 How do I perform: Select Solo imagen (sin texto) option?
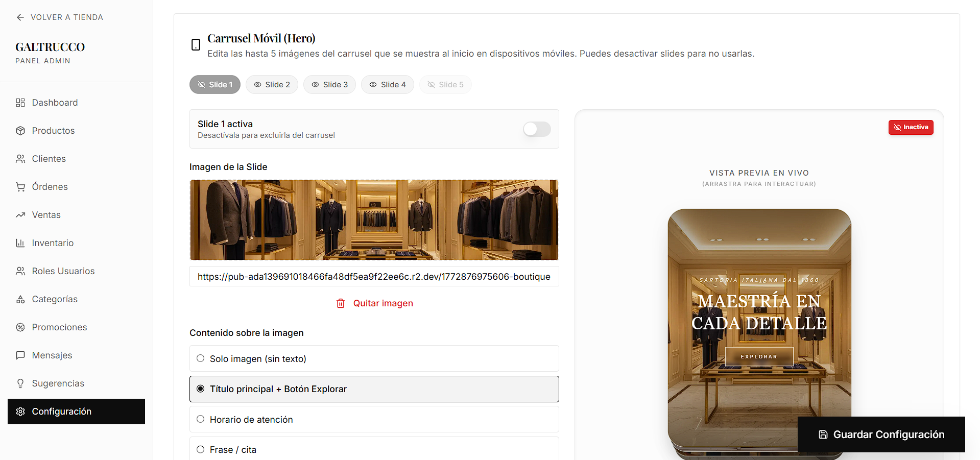pyautogui.click(x=201, y=358)
